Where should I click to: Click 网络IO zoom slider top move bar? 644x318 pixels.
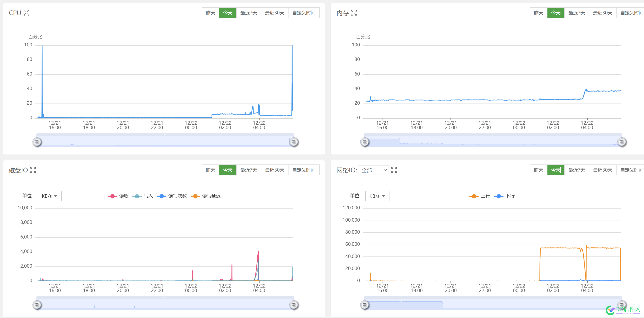coord(493,297)
